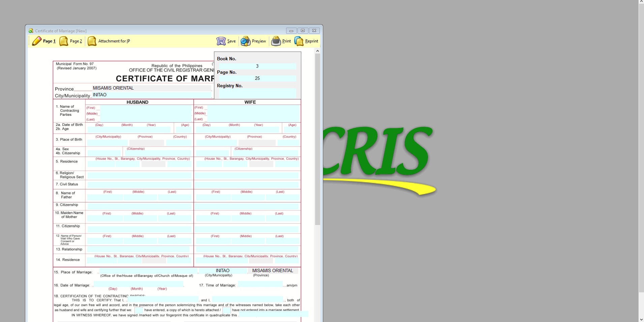The height and width of the screenshot is (322, 644).
Task: Preview the certificate document
Action: tap(253, 41)
